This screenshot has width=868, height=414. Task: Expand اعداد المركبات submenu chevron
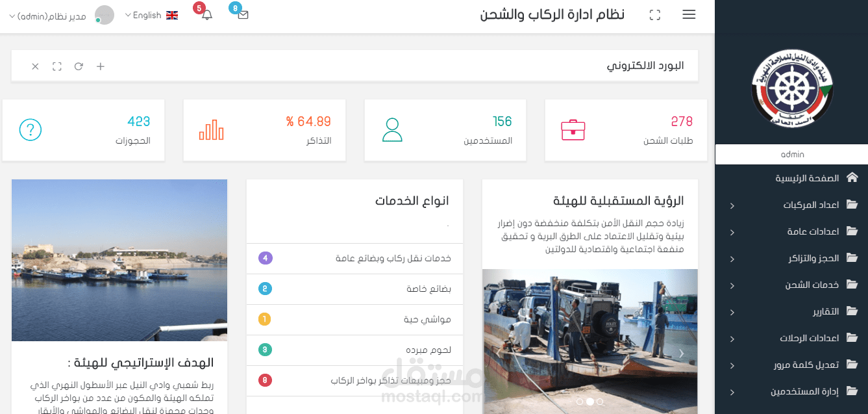tap(732, 205)
